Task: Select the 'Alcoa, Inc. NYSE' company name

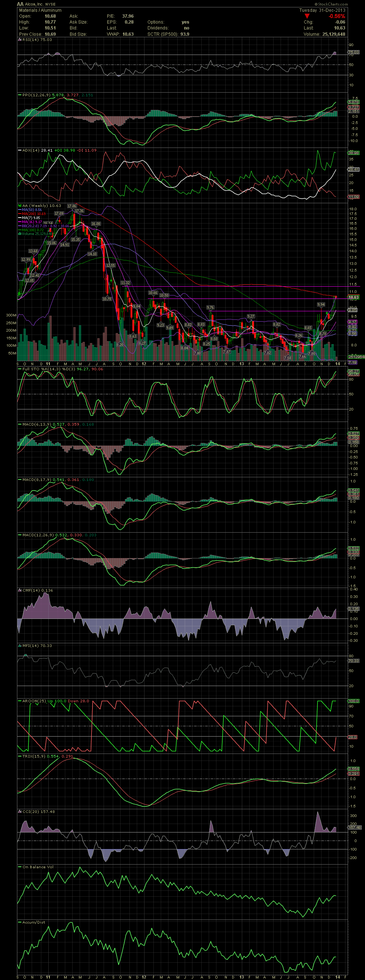Action: point(40,4)
